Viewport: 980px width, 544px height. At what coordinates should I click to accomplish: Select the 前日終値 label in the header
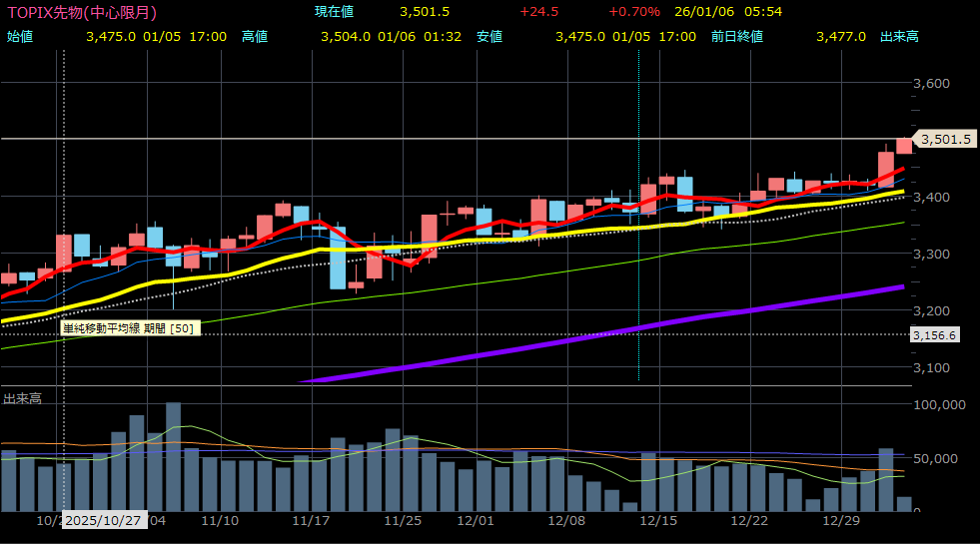[737, 36]
